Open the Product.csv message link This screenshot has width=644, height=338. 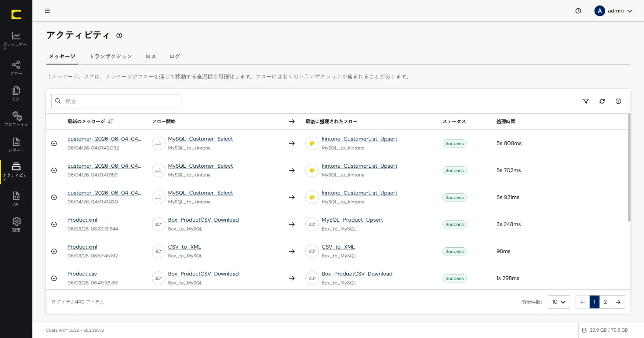82,274
